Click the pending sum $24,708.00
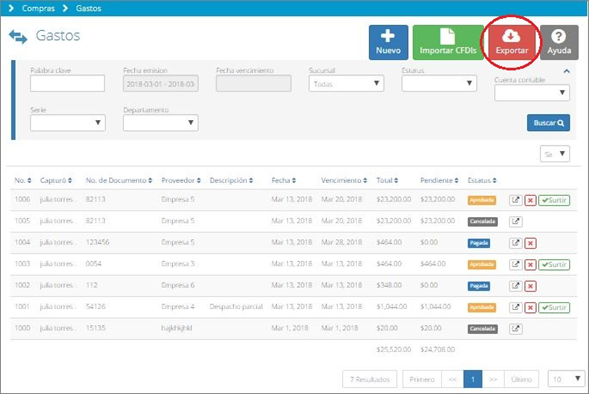 (438, 349)
